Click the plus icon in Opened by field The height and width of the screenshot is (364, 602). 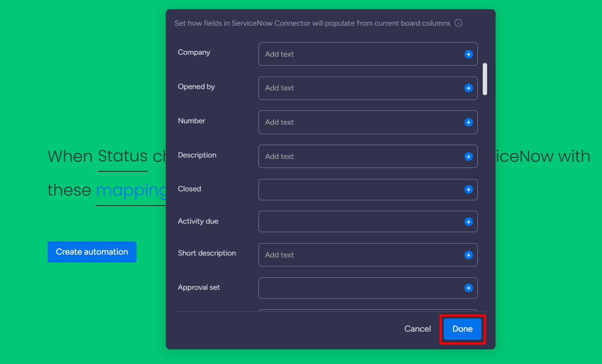coord(468,88)
